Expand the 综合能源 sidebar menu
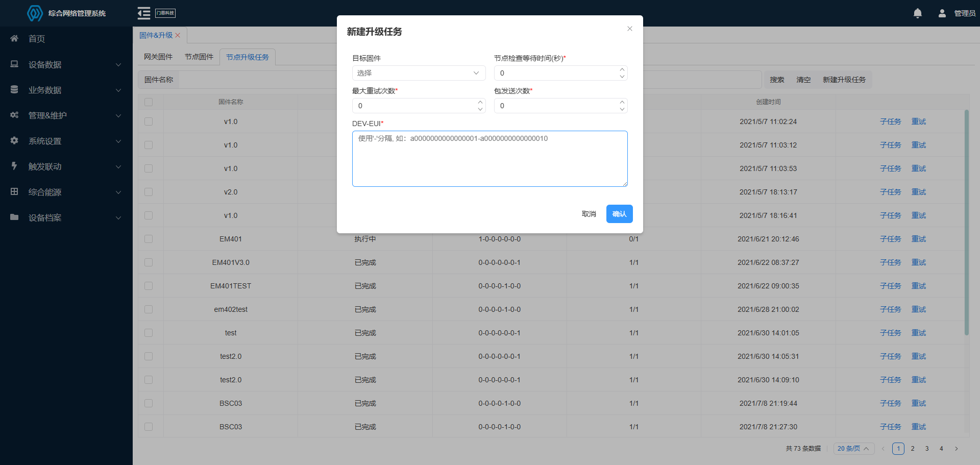The width and height of the screenshot is (980, 465). [x=66, y=192]
